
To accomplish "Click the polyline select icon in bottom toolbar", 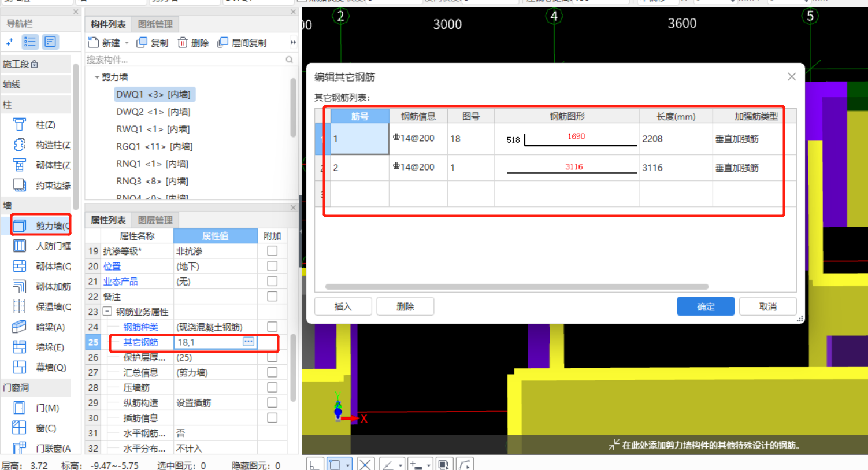I will [465, 464].
